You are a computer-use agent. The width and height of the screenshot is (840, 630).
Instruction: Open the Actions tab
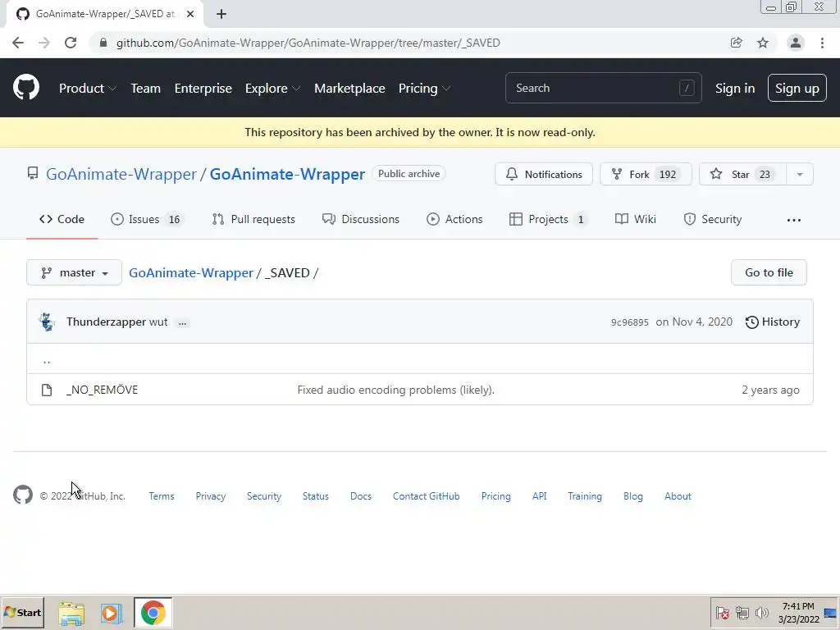point(454,219)
